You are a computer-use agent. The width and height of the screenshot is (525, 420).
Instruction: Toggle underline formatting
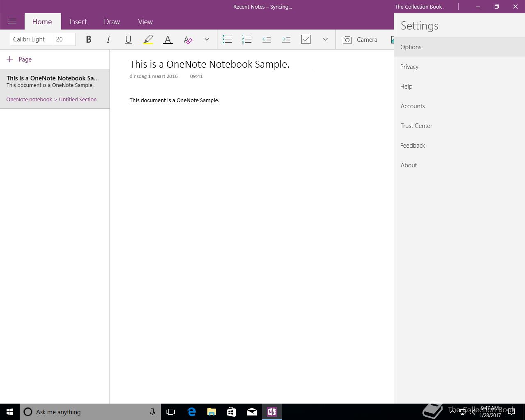(x=128, y=39)
